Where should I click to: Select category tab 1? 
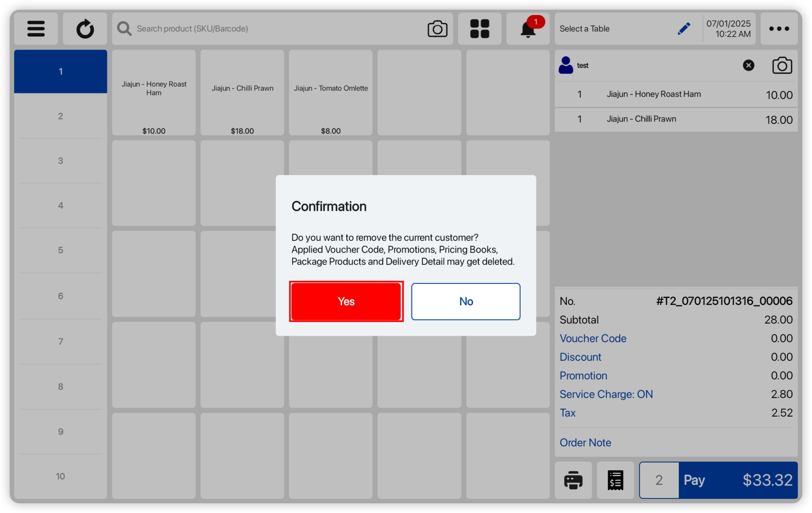(x=61, y=72)
